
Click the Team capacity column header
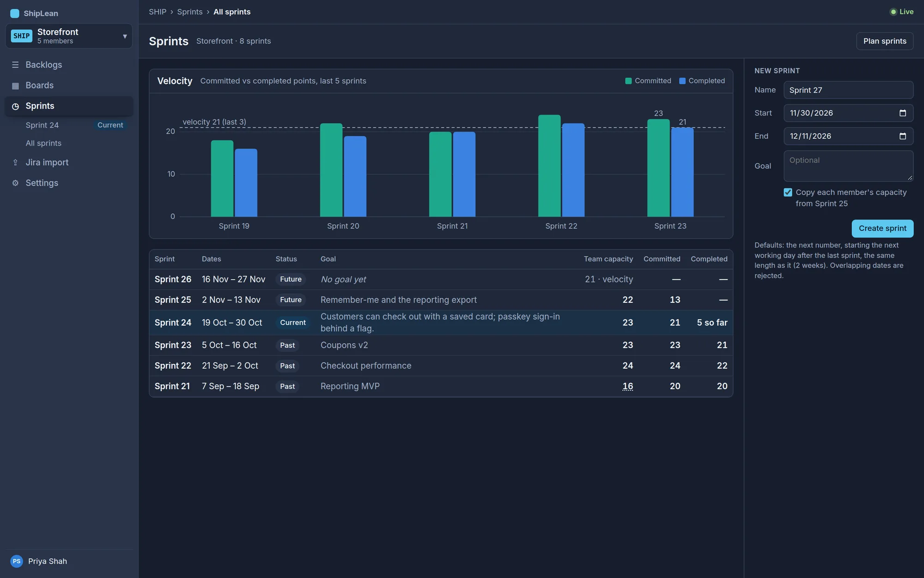coord(608,259)
